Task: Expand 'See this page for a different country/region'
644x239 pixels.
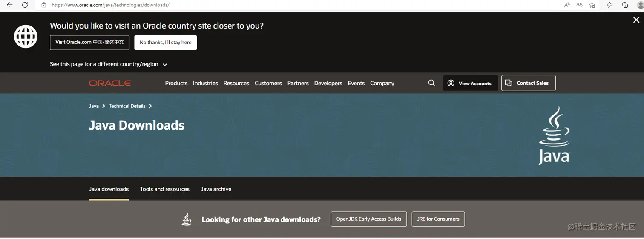Action: [109, 64]
